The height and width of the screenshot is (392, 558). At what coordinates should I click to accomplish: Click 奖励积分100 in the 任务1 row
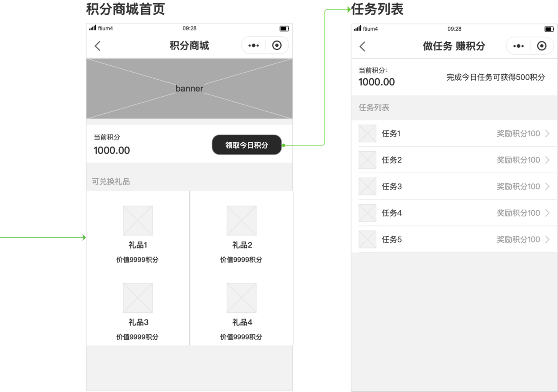pyautogui.click(x=518, y=134)
